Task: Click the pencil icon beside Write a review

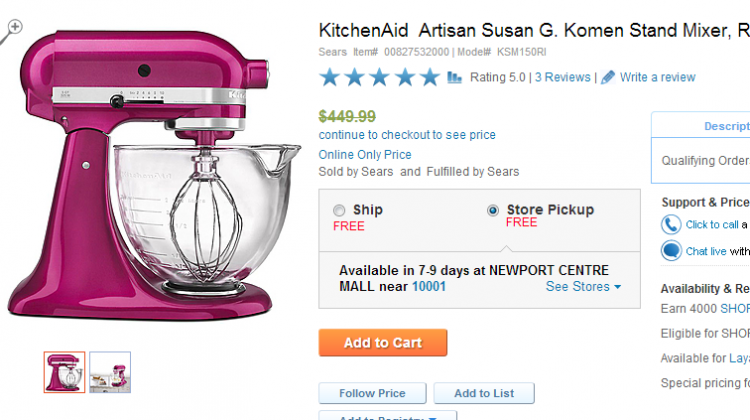Action: 607,77
